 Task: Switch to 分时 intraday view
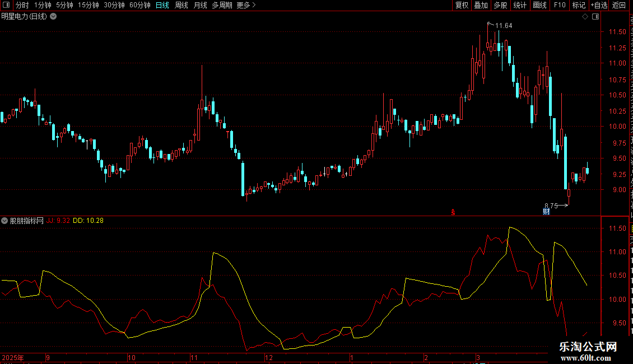pos(22,5)
